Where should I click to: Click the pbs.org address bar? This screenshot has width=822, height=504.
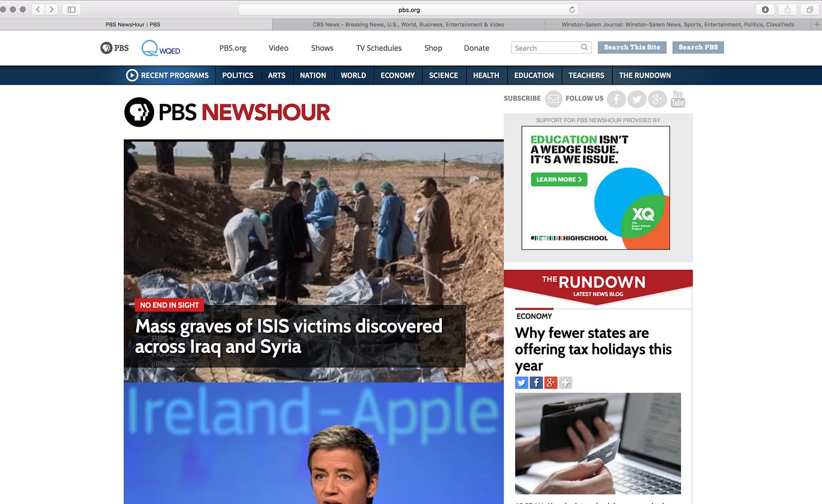click(x=408, y=10)
